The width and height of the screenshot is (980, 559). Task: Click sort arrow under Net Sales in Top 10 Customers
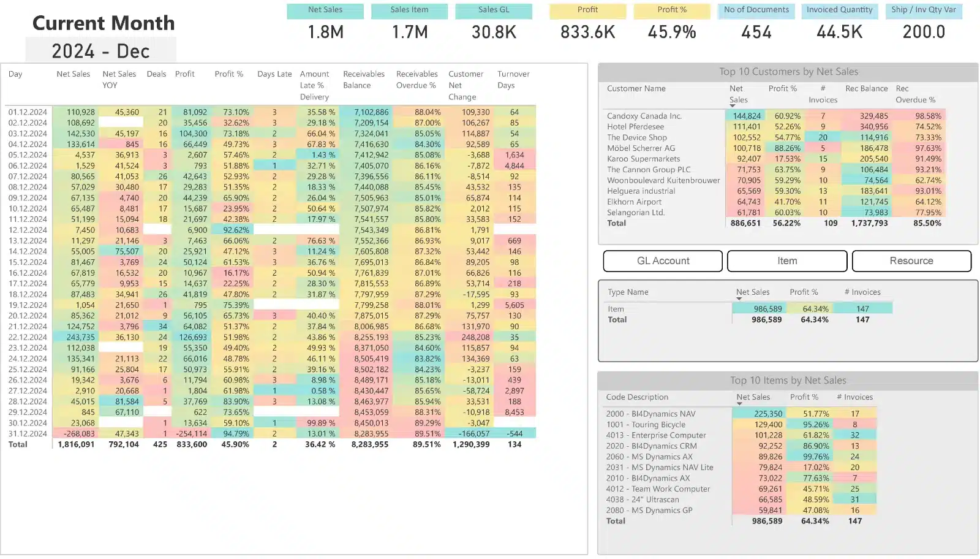(732, 106)
